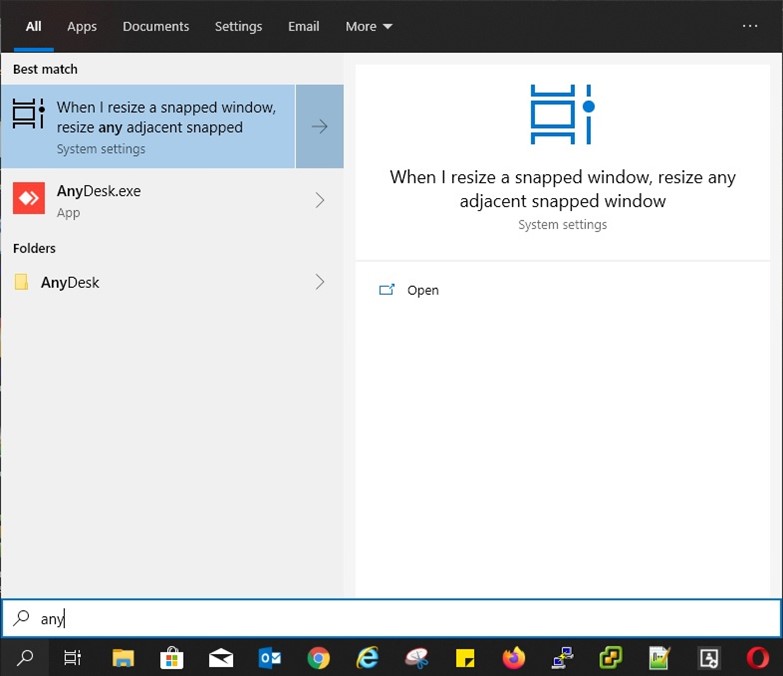
Task: Expand the AnyDesk.exe result chevron
Action: point(320,201)
